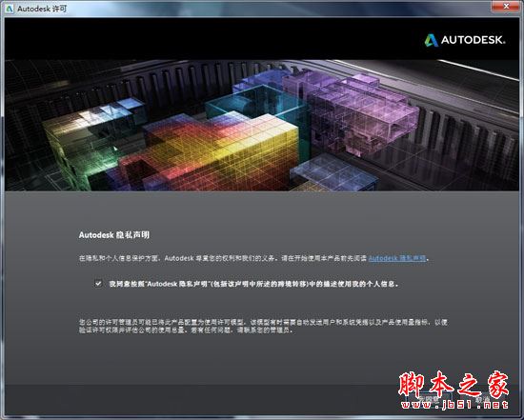Viewport: 524px width, 420px height.
Task: Click the paragraph starting 您公司的许可管理员
Action: tap(263, 326)
